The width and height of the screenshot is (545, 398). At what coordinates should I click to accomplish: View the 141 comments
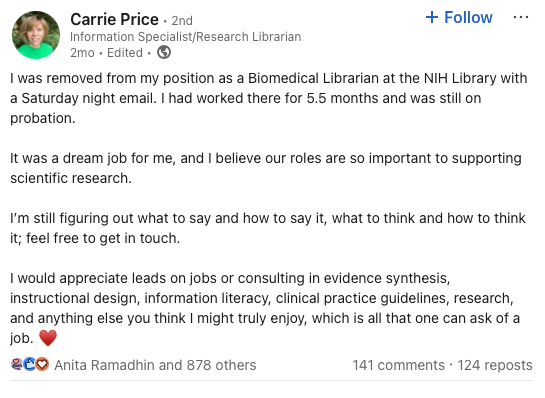point(399,365)
